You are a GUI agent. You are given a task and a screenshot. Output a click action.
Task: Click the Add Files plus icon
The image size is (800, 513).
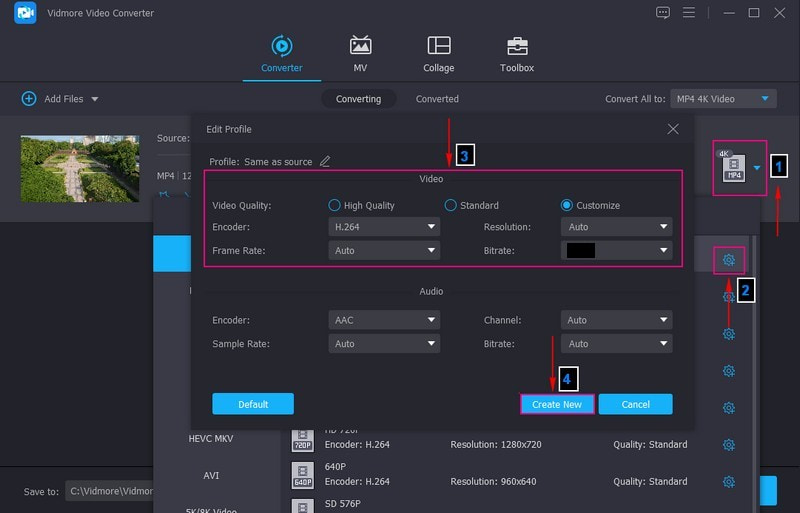pyautogui.click(x=28, y=99)
